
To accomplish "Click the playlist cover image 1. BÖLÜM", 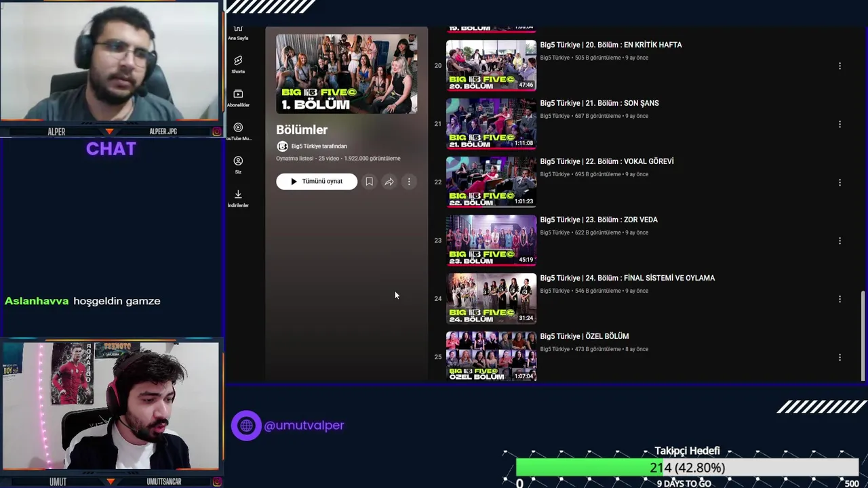I will (347, 74).
